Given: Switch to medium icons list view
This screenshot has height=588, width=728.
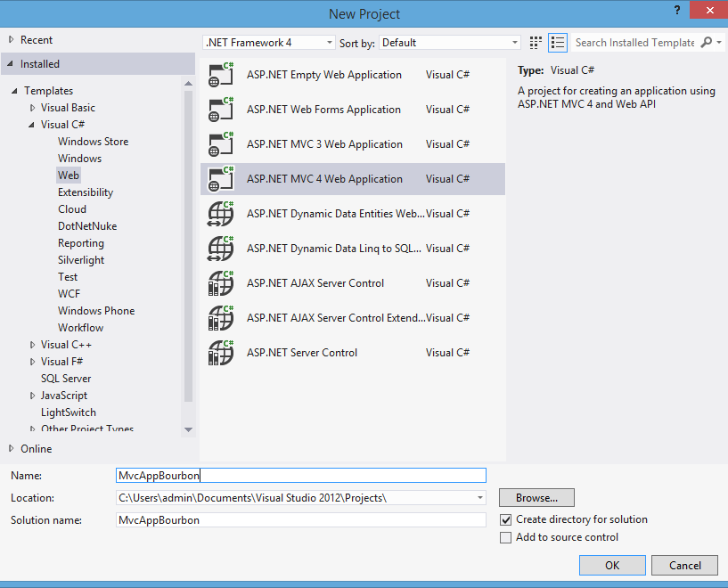Looking at the screenshot, I should pos(558,43).
